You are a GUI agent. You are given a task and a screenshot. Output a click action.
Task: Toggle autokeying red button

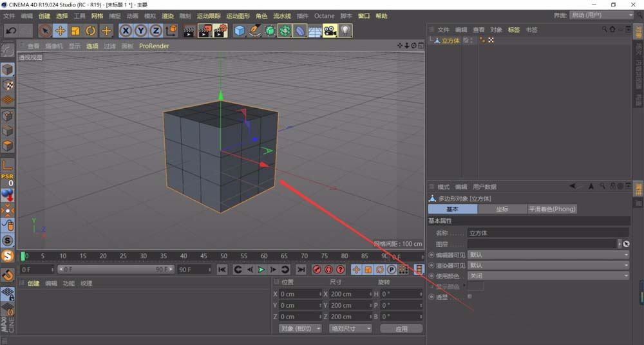(x=328, y=270)
